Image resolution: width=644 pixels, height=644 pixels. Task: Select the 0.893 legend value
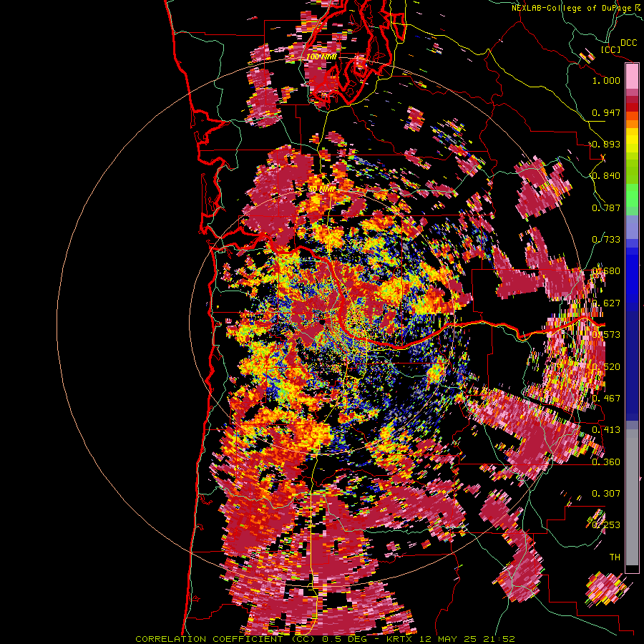pos(606,144)
